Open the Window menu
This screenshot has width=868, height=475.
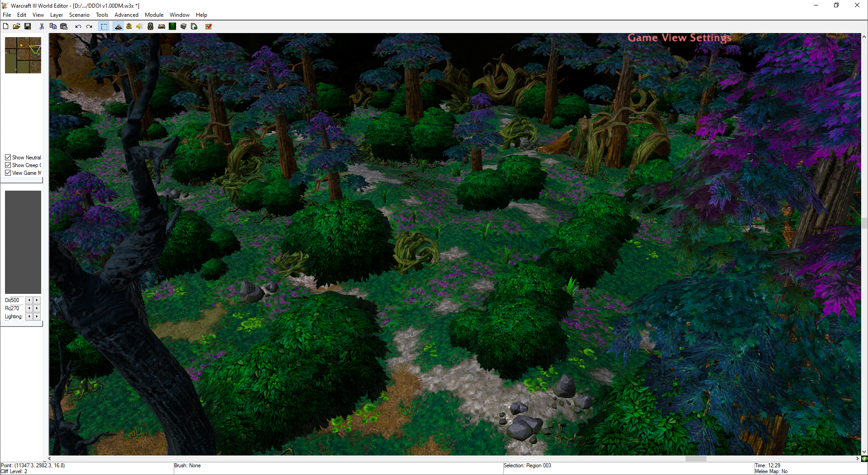pyautogui.click(x=180, y=15)
